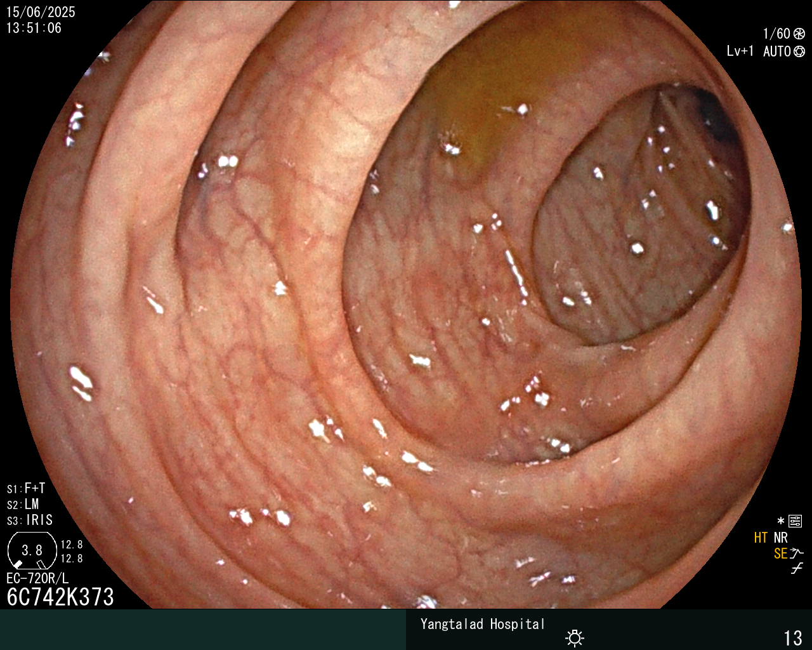812x650 pixels.
Task: Click the endoscopic live image view
Action: point(406,305)
